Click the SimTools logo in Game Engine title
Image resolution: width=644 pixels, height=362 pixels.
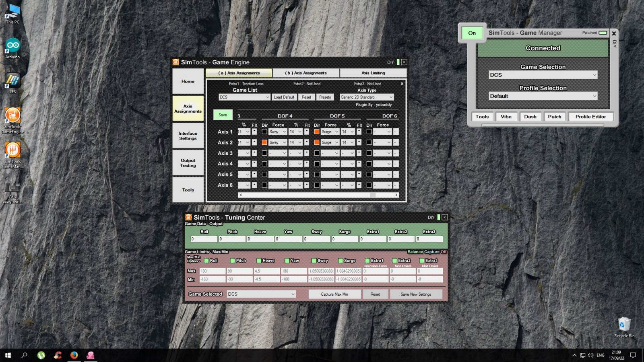pyautogui.click(x=176, y=62)
